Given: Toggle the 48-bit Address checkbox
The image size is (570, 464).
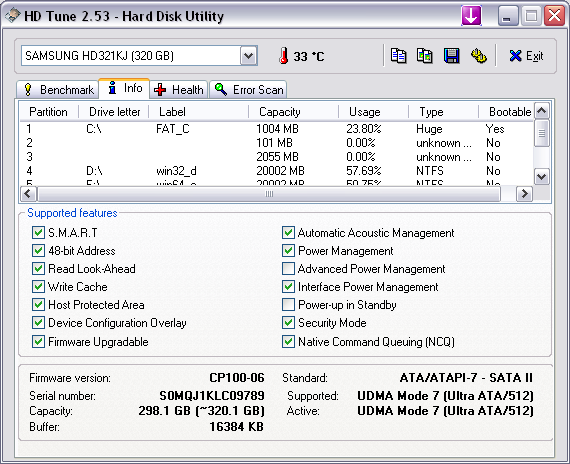Looking at the screenshot, I should tap(38, 251).
